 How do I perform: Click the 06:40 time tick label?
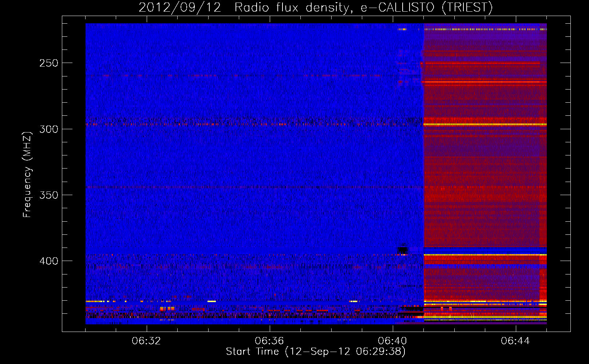point(392,341)
